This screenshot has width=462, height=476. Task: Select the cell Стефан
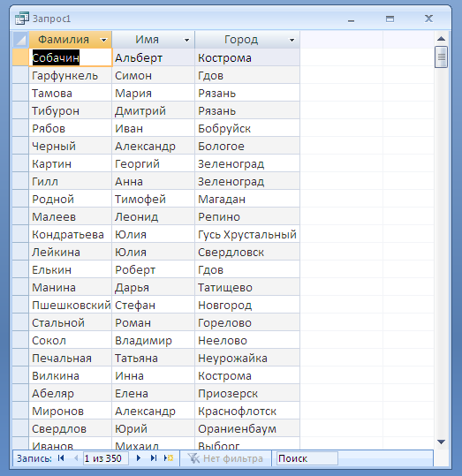tap(154, 305)
